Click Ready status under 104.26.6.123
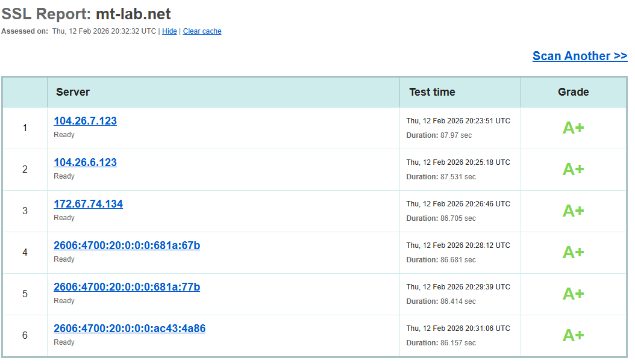 pyautogui.click(x=64, y=176)
